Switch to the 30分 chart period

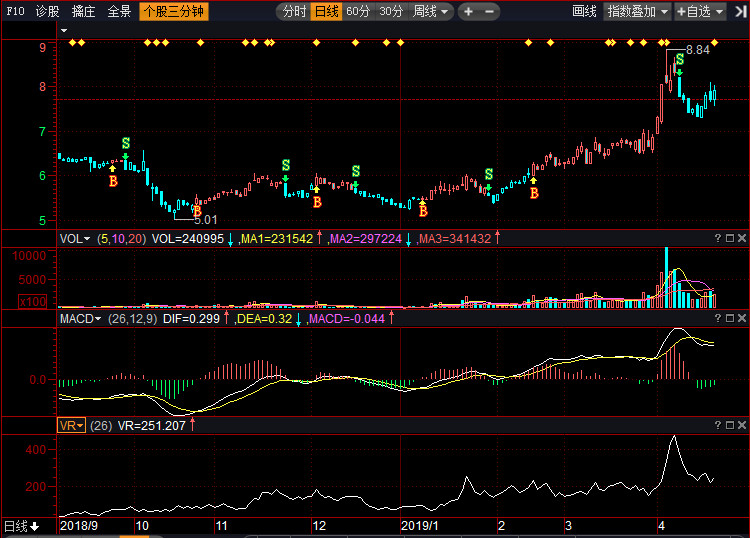[x=391, y=11]
